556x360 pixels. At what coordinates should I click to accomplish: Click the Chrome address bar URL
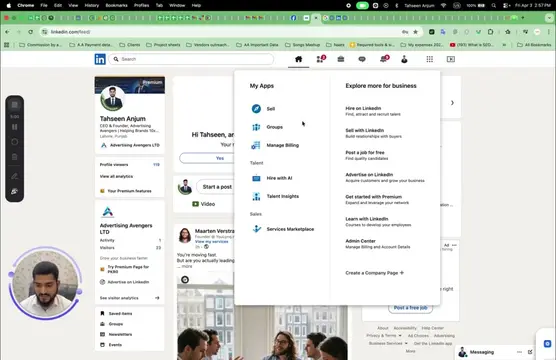tap(70, 32)
